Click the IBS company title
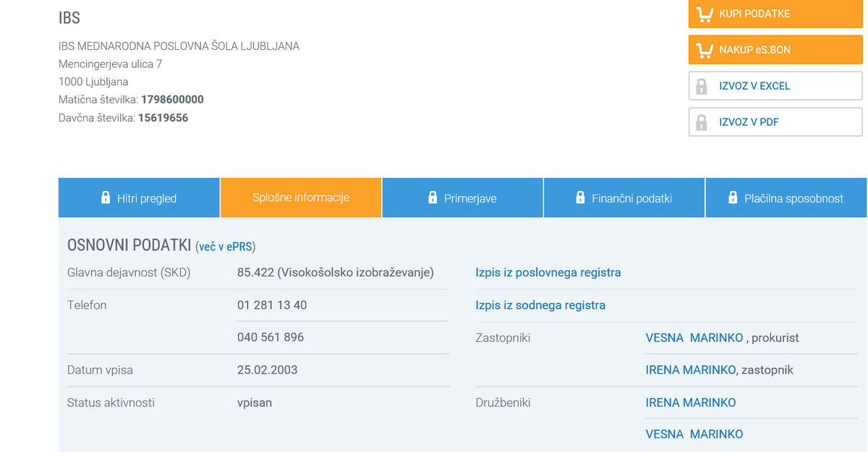This screenshot has width=868, height=452. (x=69, y=18)
